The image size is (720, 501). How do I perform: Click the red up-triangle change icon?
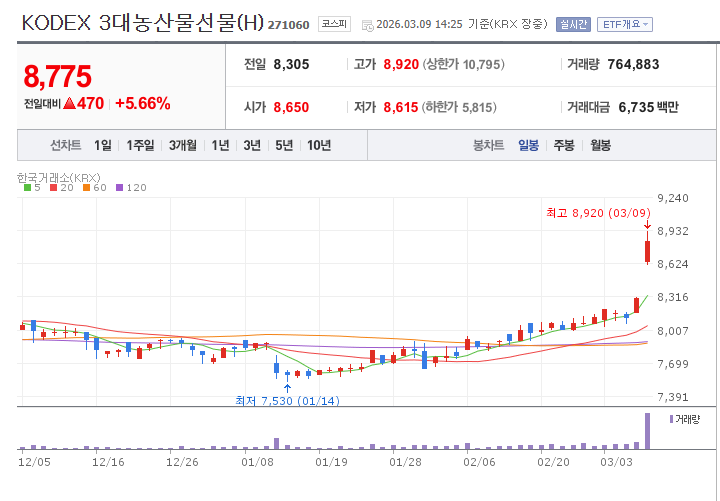coord(69,103)
